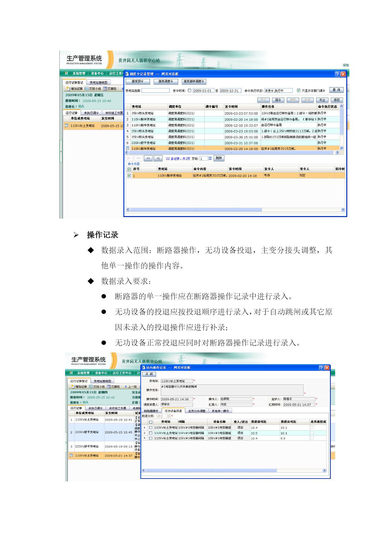The height and width of the screenshot is (554, 392).
Task: Close the 站内操作记录 dialog with red X
Action: point(327,368)
